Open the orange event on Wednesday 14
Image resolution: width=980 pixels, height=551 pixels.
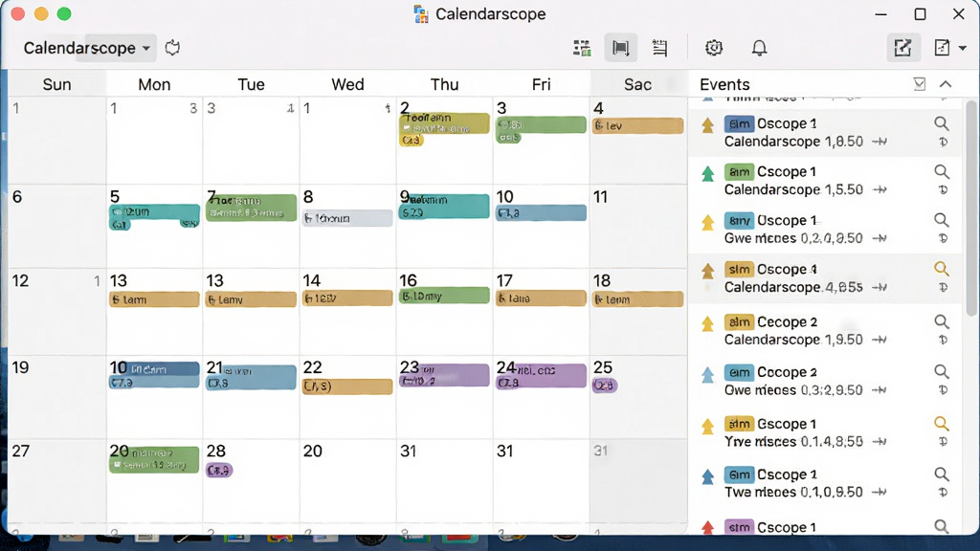pyautogui.click(x=346, y=298)
